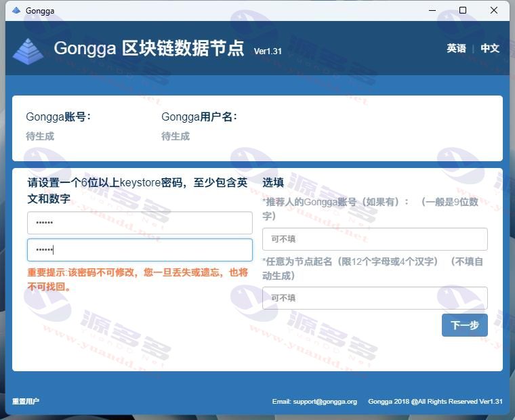Click the small Gongga title bar icon
The height and width of the screenshot is (420, 515).
click(x=16, y=11)
